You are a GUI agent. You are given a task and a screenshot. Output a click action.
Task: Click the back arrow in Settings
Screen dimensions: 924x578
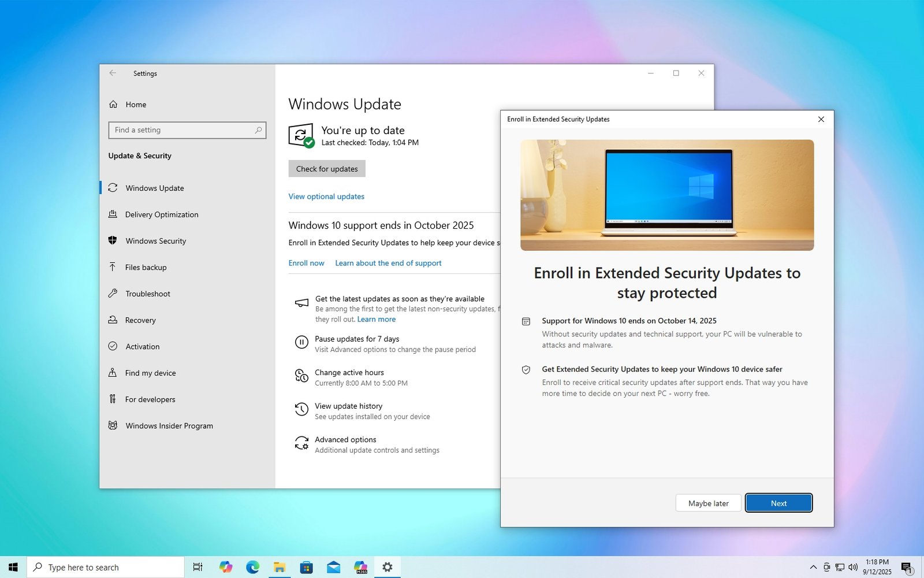[x=113, y=73]
